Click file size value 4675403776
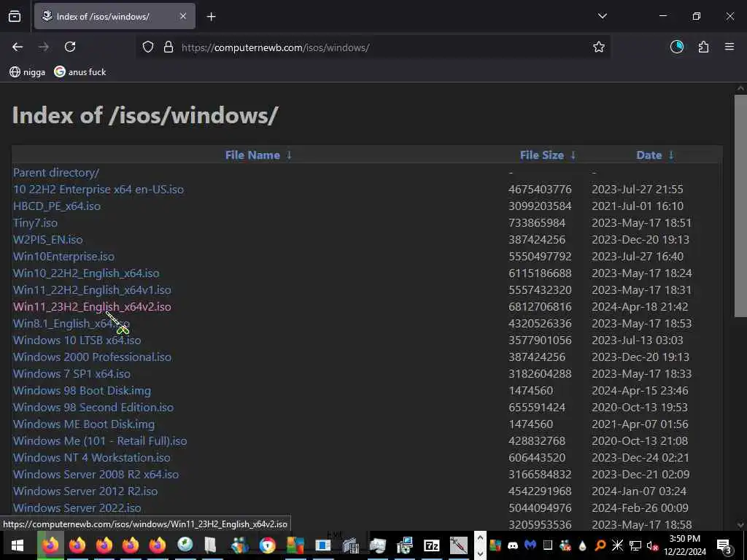The image size is (747, 560). 540,189
